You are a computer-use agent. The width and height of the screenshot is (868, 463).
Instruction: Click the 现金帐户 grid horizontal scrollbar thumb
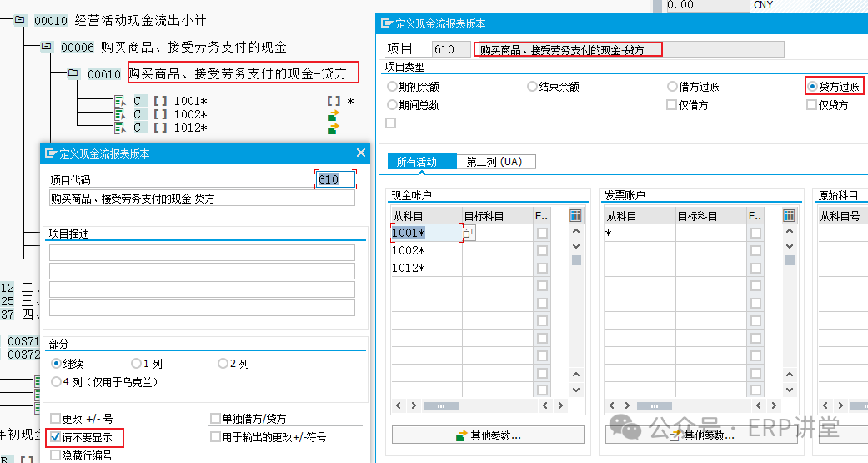pyautogui.click(x=441, y=406)
